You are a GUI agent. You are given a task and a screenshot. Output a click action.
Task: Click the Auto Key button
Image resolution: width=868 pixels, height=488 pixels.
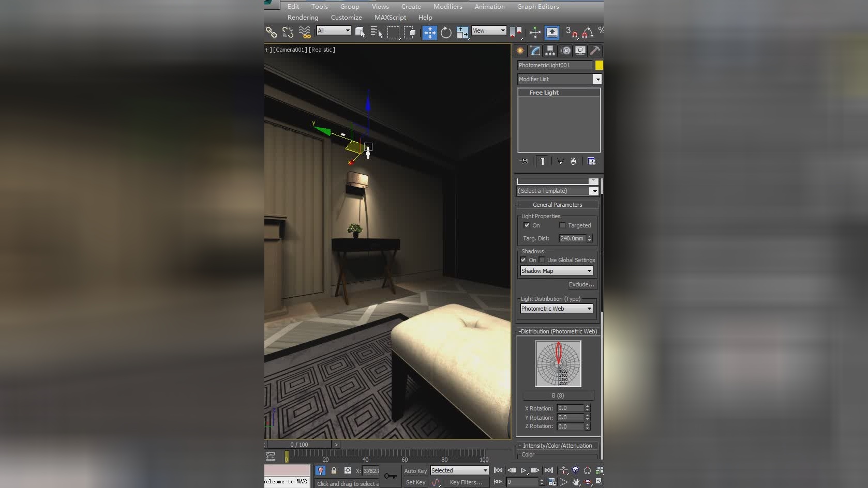pyautogui.click(x=415, y=471)
